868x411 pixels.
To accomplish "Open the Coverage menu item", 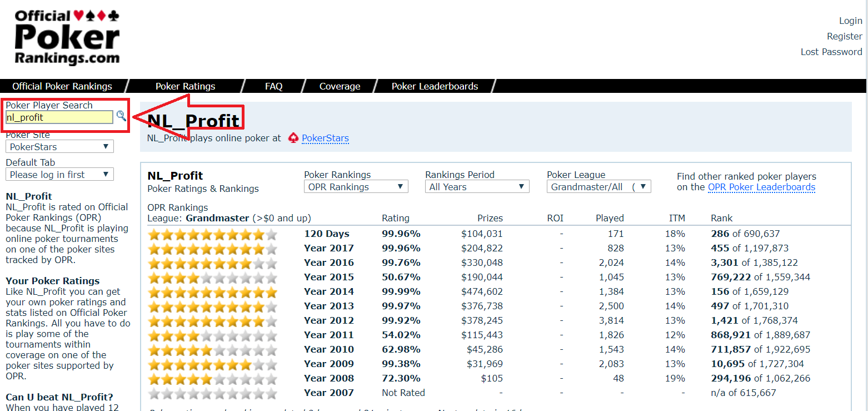I will 340,86.
